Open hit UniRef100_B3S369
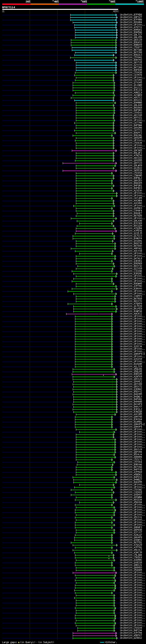146x644 pixels. [x=131, y=223]
